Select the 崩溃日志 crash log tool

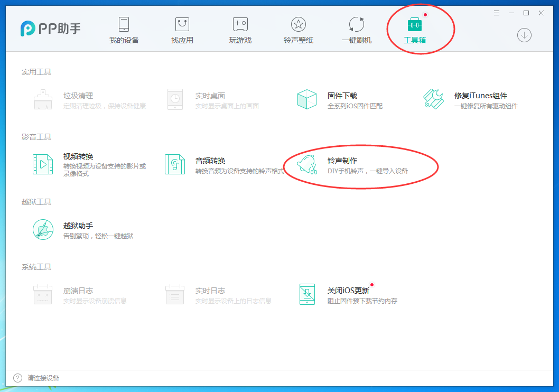coord(79,292)
